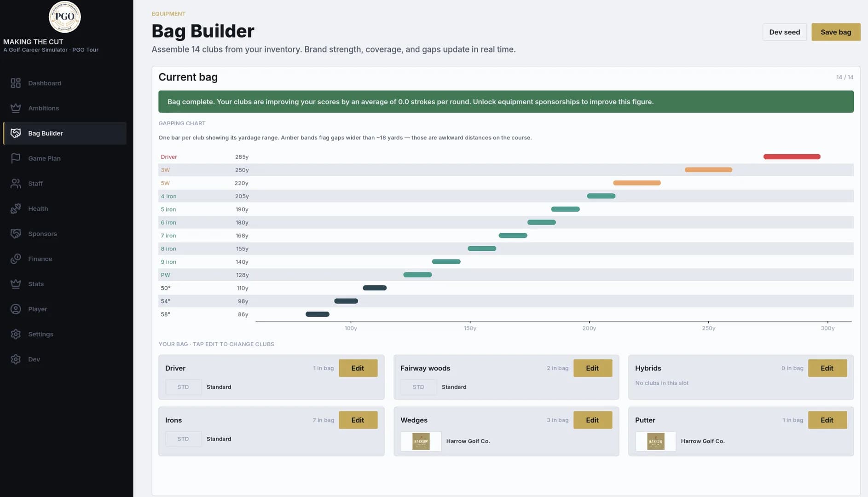Click the Save bag button
This screenshot has width=868, height=497.
(836, 32)
